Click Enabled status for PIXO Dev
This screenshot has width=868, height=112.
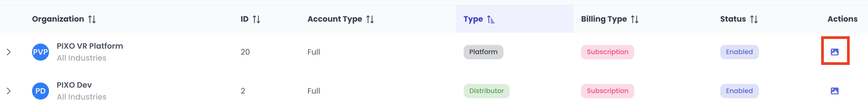(739, 91)
